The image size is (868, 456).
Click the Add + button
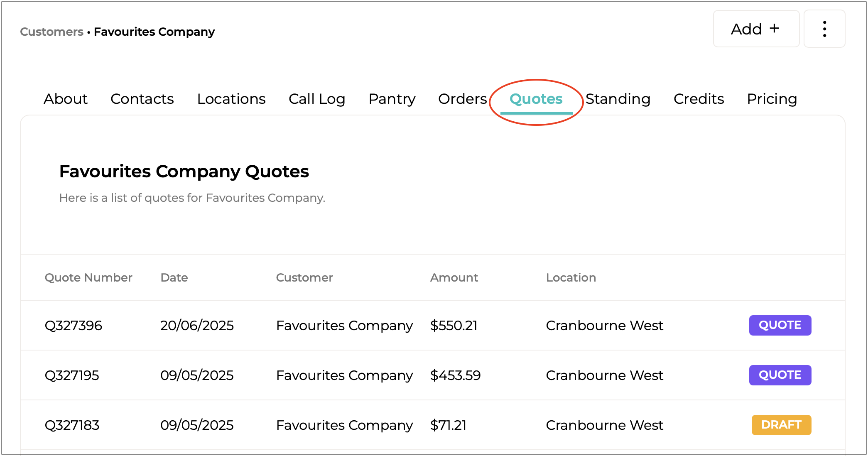pos(755,29)
